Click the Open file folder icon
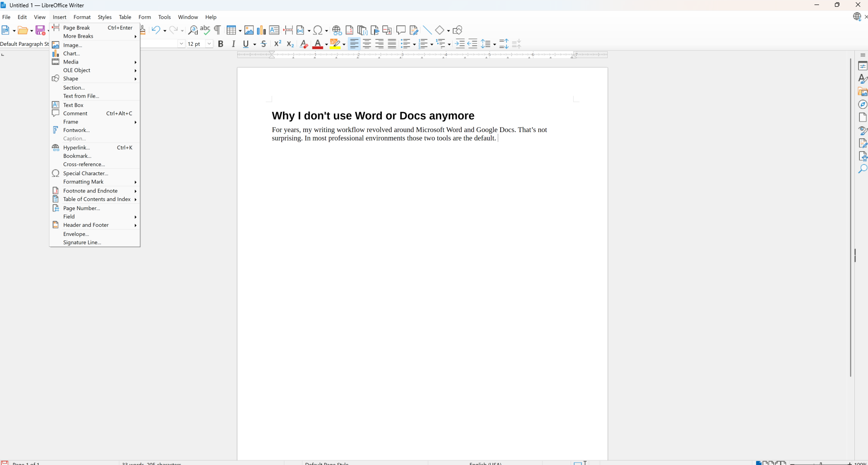 pos(23,30)
